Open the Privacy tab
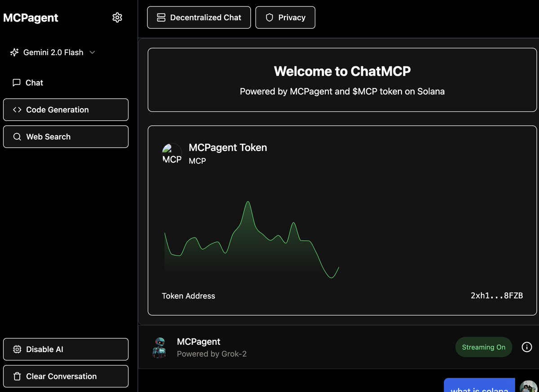 (285, 17)
